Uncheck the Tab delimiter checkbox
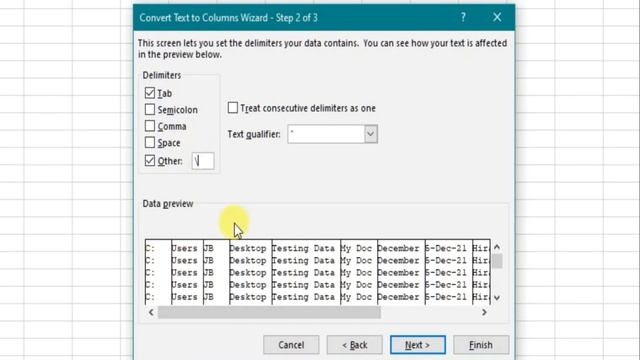This screenshot has height=360, width=640. coord(150,93)
